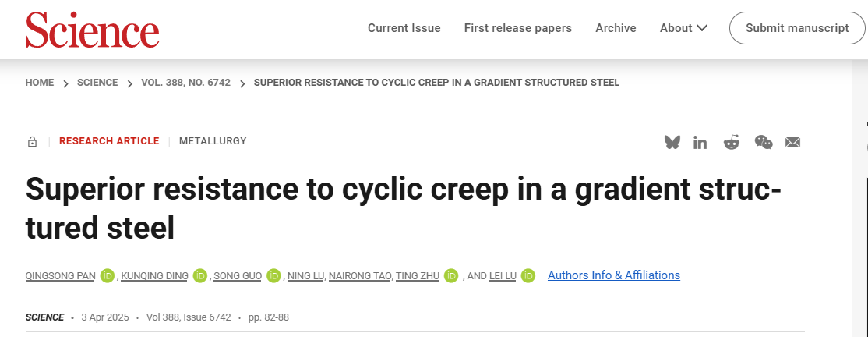The width and height of the screenshot is (868, 337).
Task: Click the Science logo
Action: (93, 28)
